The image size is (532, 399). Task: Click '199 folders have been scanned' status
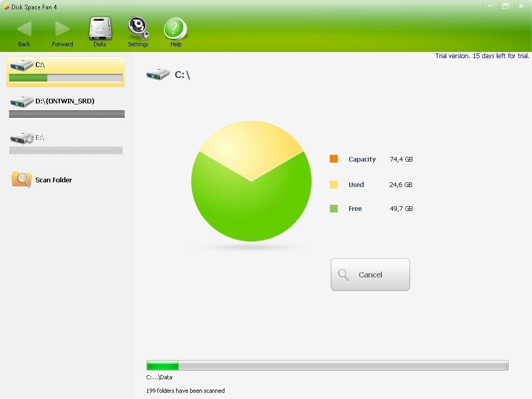tap(185, 391)
